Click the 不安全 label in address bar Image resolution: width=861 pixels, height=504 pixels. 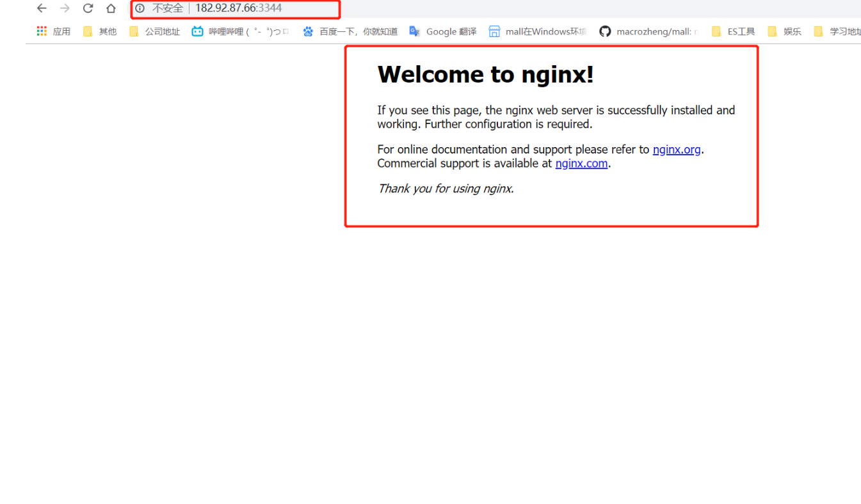(x=167, y=8)
